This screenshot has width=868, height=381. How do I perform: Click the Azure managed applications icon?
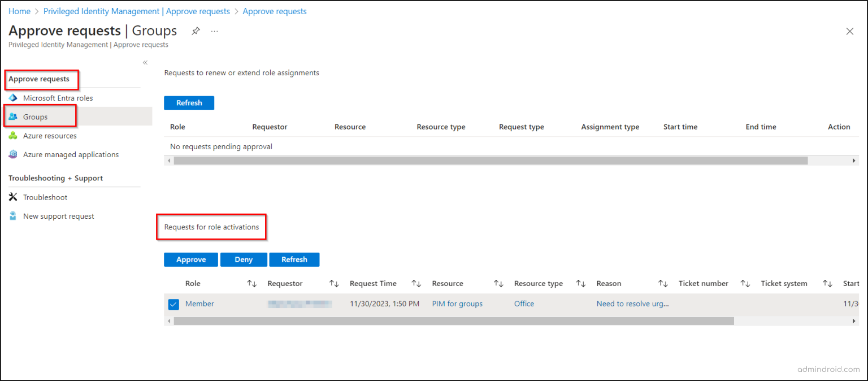pos(14,154)
